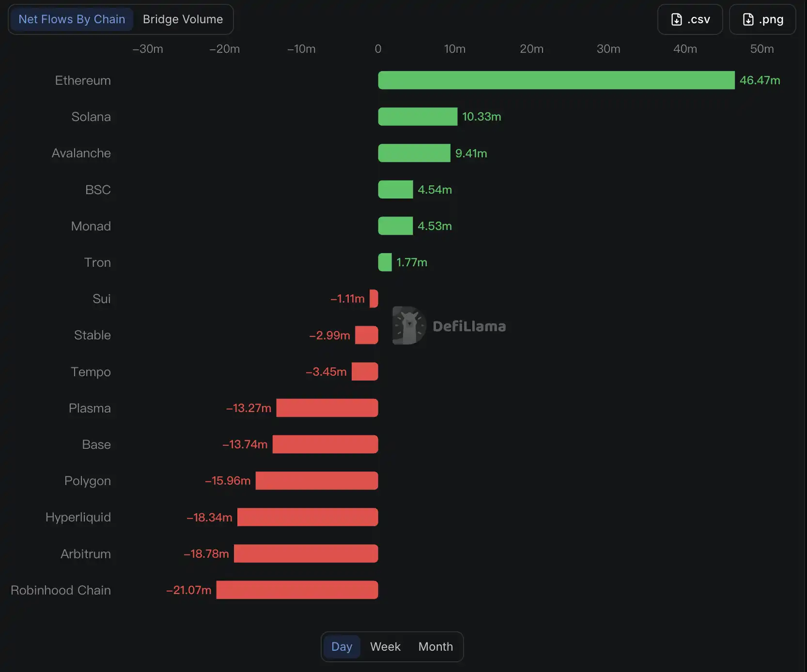
Task: Click the 50m axis tick label
Action: (x=762, y=49)
